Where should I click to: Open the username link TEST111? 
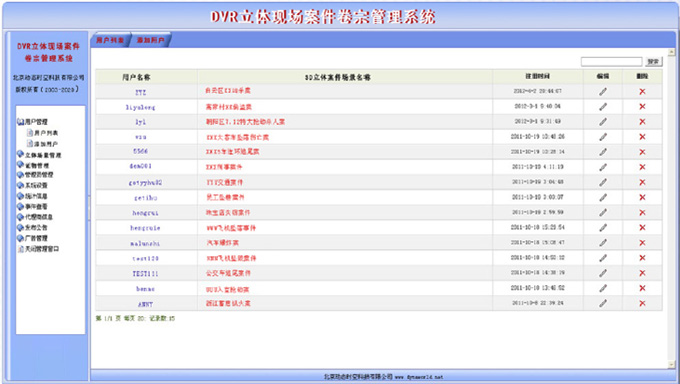pos(145,273)
